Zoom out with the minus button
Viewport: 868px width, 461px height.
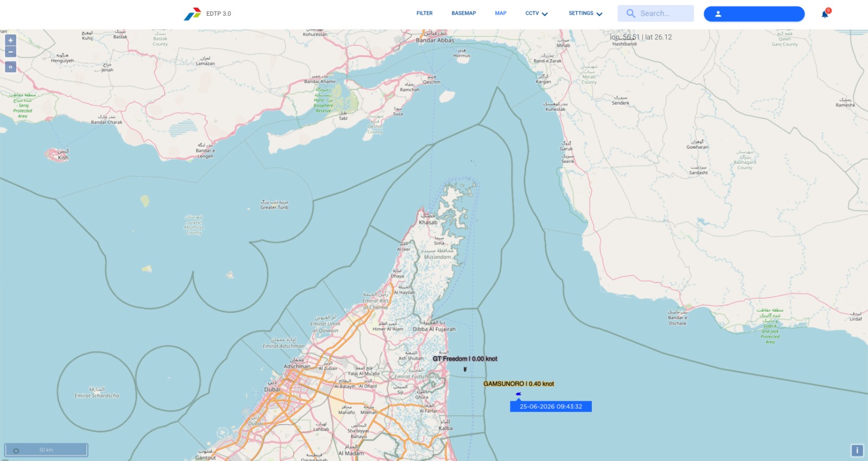(10, 52)
